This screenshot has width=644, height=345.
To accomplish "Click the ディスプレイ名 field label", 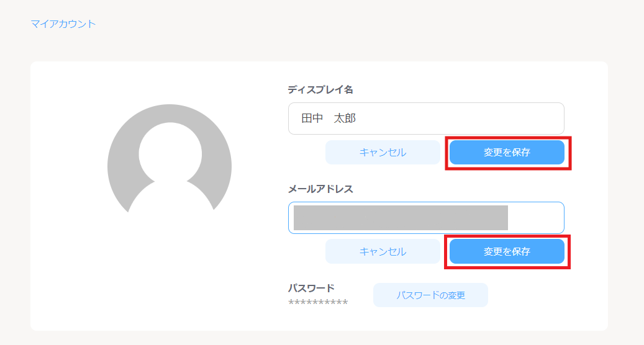I will [320, 89].
